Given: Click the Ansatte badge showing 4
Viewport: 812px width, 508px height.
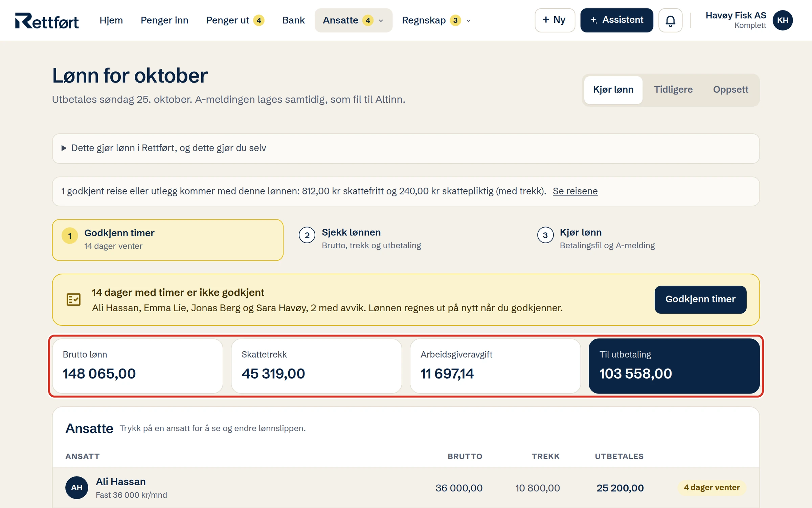Looking at the screenshot, I should pyautogui.click(x=368, y=20).
